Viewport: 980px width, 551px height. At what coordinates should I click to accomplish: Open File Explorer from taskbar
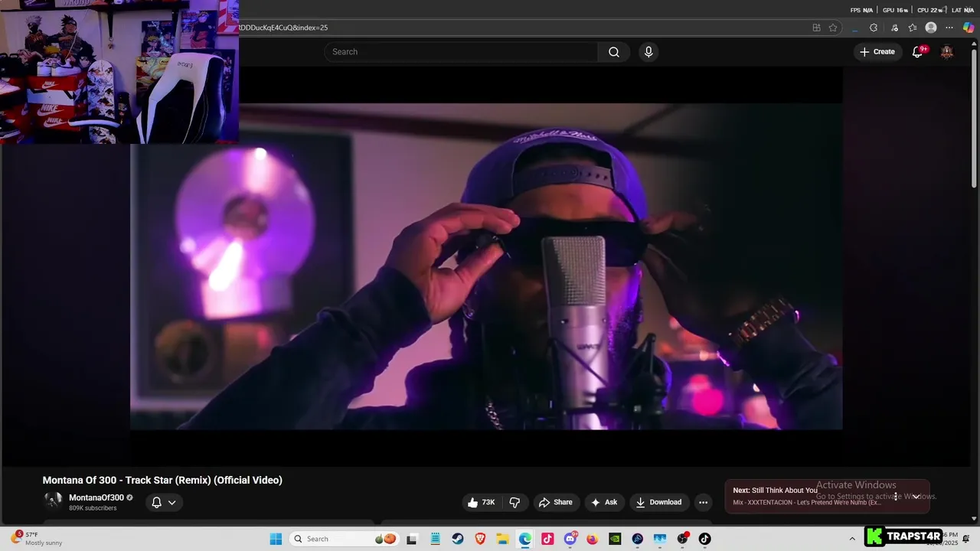coord(502,539)
